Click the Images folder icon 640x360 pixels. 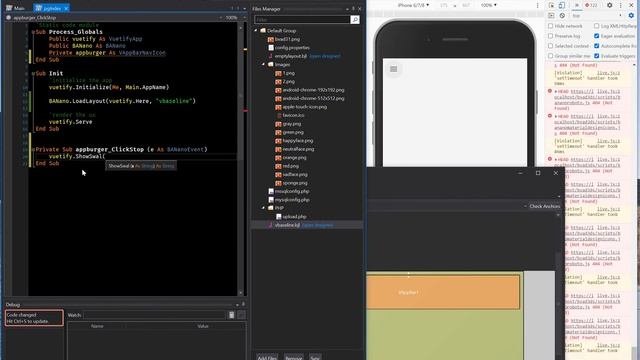coord(271,64)
